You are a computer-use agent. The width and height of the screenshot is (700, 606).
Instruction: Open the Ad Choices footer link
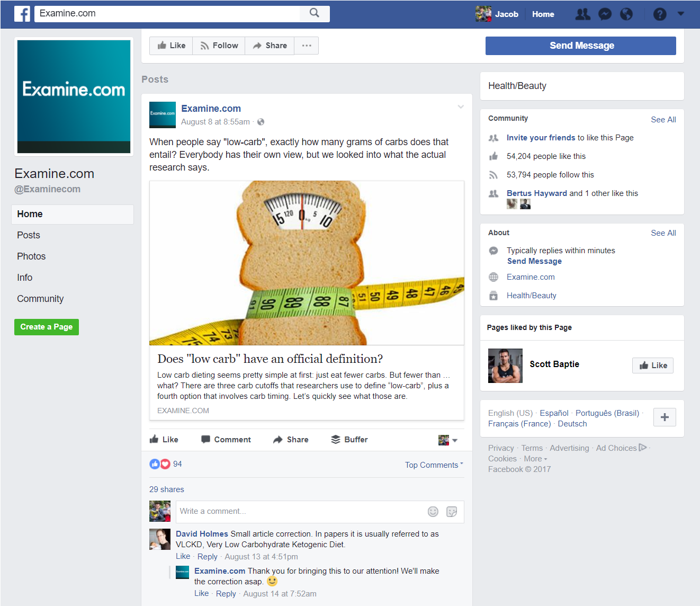point(621,448)
